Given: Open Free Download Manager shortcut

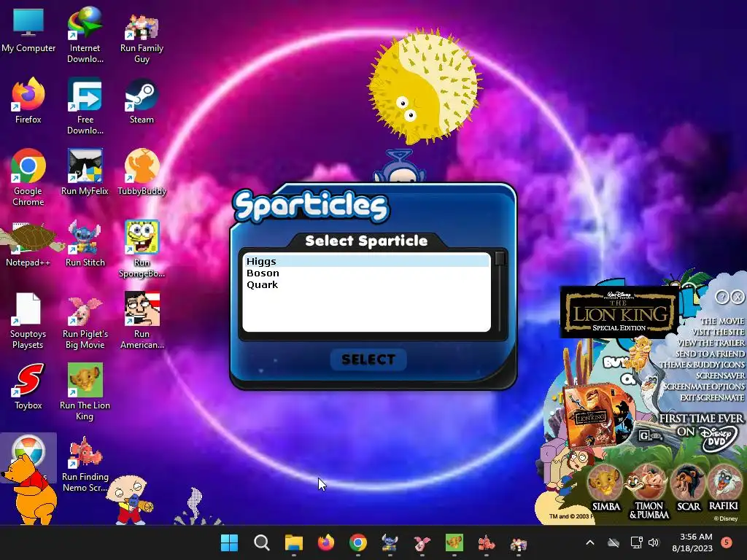Looking at the screenshot, I should tap(85, 106).
